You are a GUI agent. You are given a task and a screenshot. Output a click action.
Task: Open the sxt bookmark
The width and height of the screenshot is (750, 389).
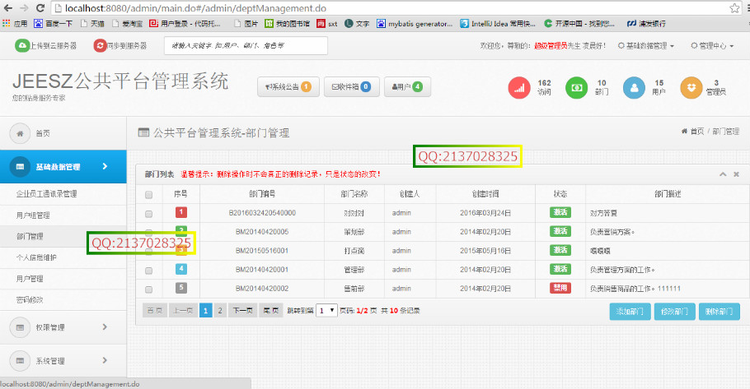pos(327,23)
